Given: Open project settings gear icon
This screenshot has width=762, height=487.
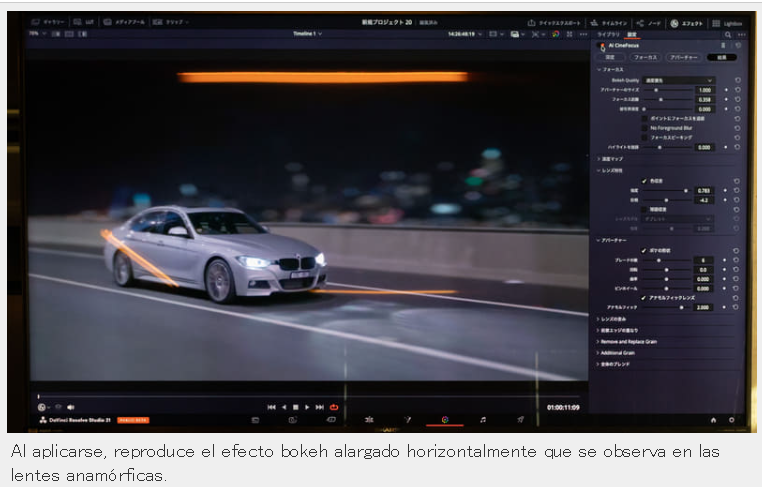Looking at the screenshot, I should point(731,420).
